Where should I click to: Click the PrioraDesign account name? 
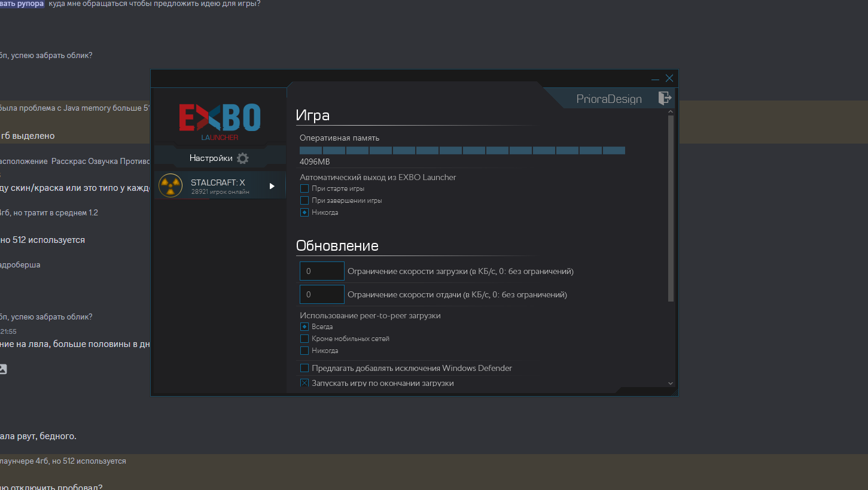[609, 99]
